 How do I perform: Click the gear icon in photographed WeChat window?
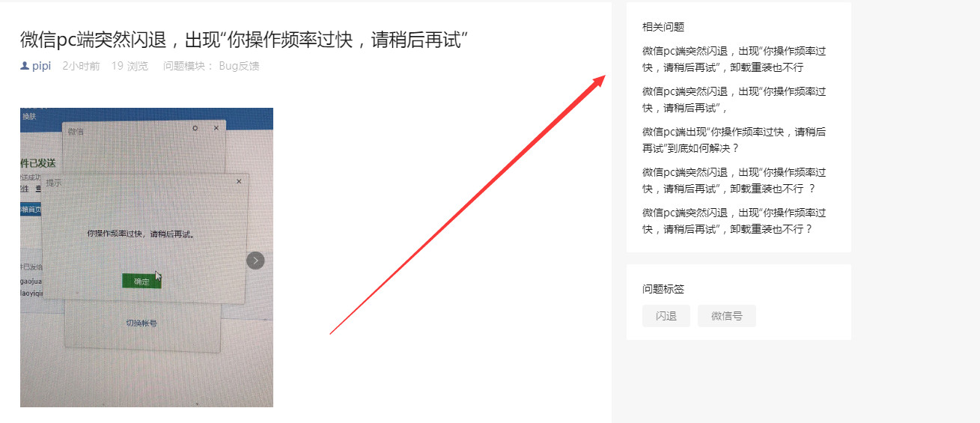[x=195, y=129]
